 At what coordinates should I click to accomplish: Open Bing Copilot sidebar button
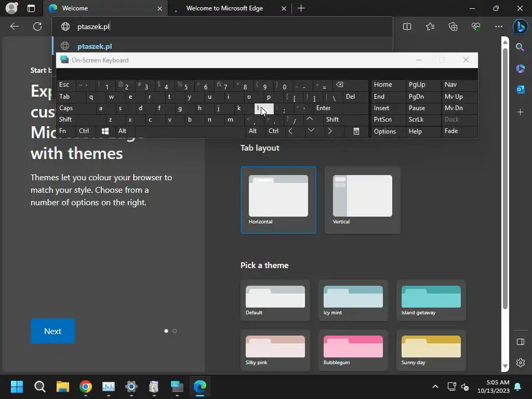click(520, 26)
